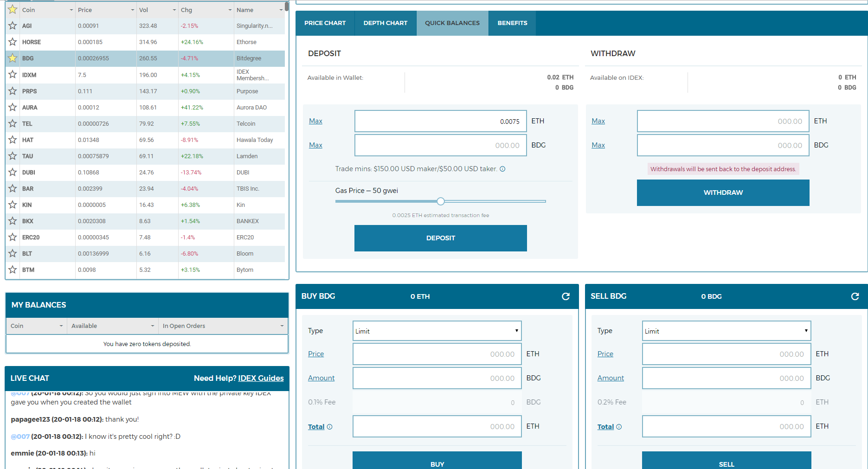868x469 pixels.
Task: Star the BTM coin row
Action: tap(13, 270)
